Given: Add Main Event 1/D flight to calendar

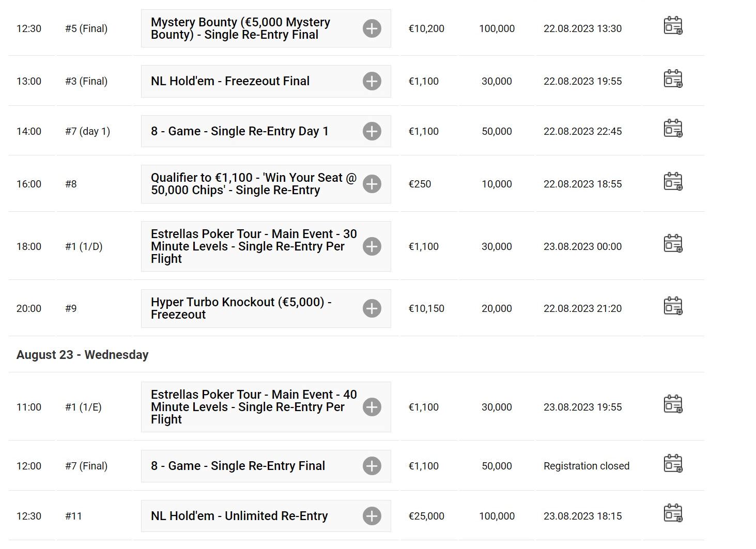Looking at the screenshot, I should pyautogui.click(x=673, y=244).
